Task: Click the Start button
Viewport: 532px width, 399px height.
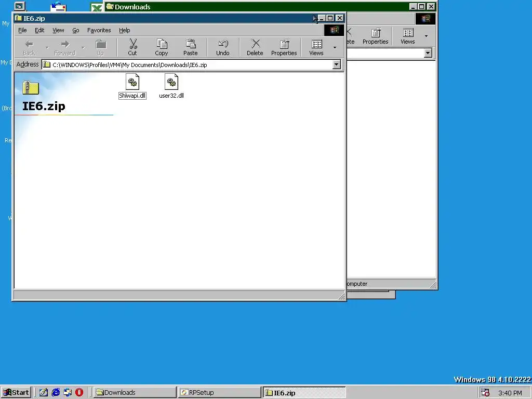Action: tap(16, 393)
